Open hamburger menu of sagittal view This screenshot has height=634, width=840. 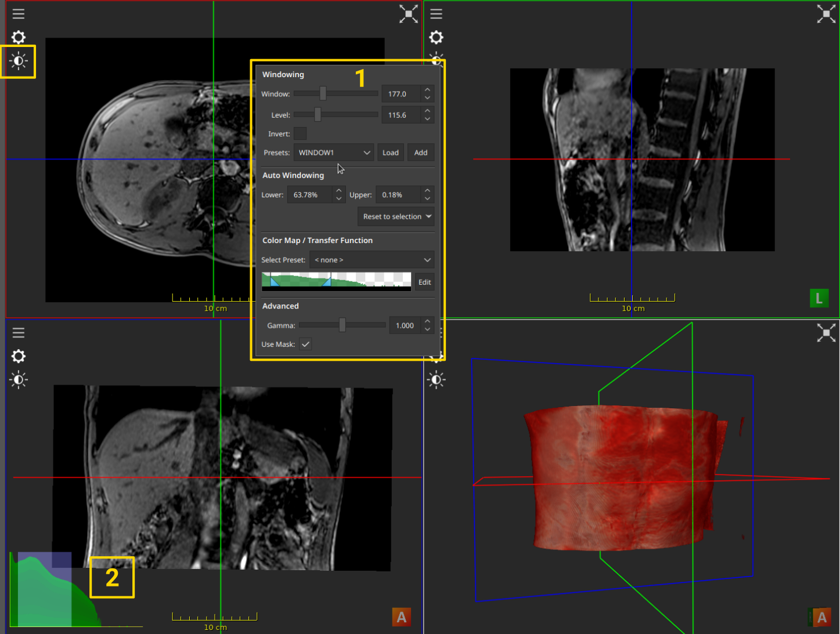click(x=436, y=14)
